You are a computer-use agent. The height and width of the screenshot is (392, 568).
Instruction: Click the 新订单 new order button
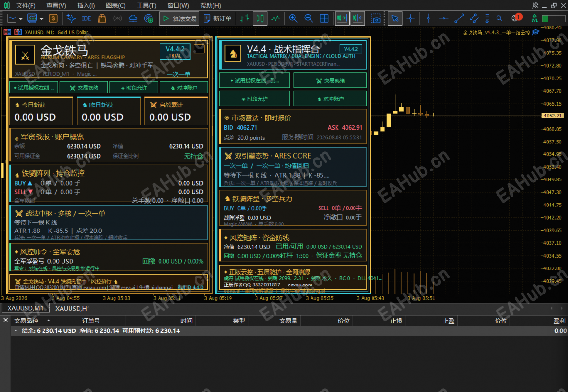[217, 18]
